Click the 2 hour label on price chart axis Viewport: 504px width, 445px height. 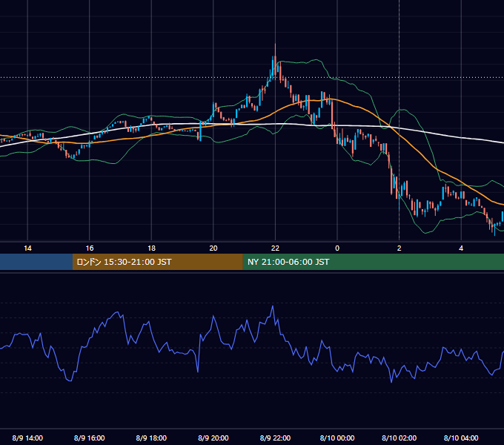pyautogui.click(x=399, y=248)
